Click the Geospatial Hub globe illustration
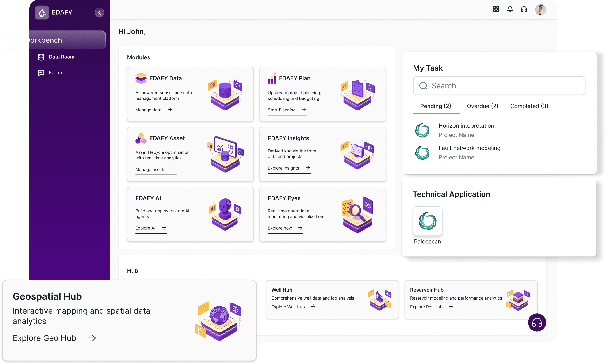 tap(218, 321)
